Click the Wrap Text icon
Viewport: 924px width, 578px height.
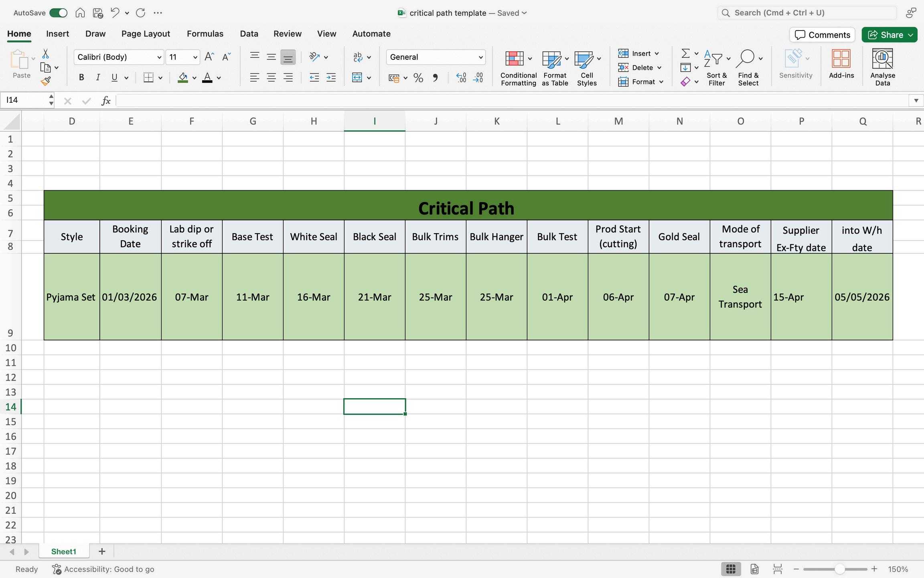[358, 57]
